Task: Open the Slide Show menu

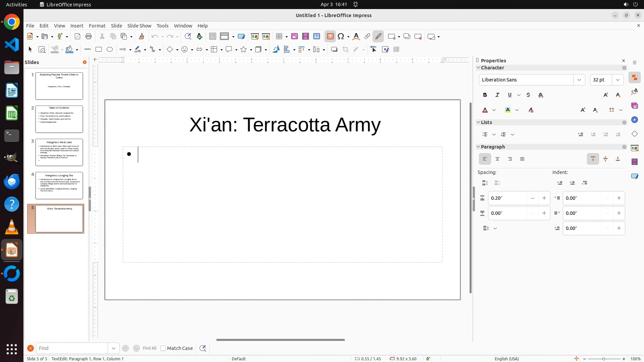Action: (x=139, y=26)
